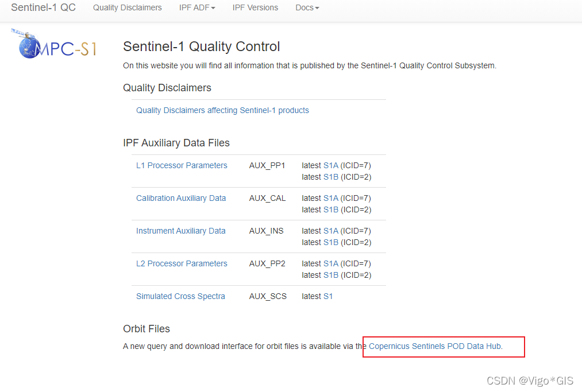The image size is (582, 392).
Task: Open latest S1B link for AUX_PP1
Action: point(331,177)
